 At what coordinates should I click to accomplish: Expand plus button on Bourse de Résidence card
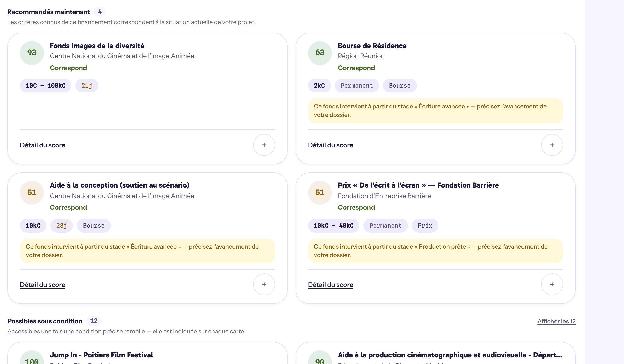click(x=552, y=145)
